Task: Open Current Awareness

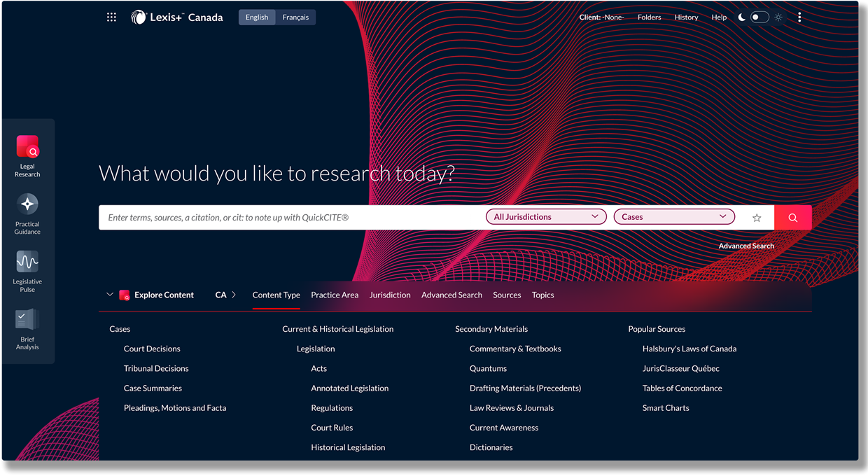Action: pos(504,427)
